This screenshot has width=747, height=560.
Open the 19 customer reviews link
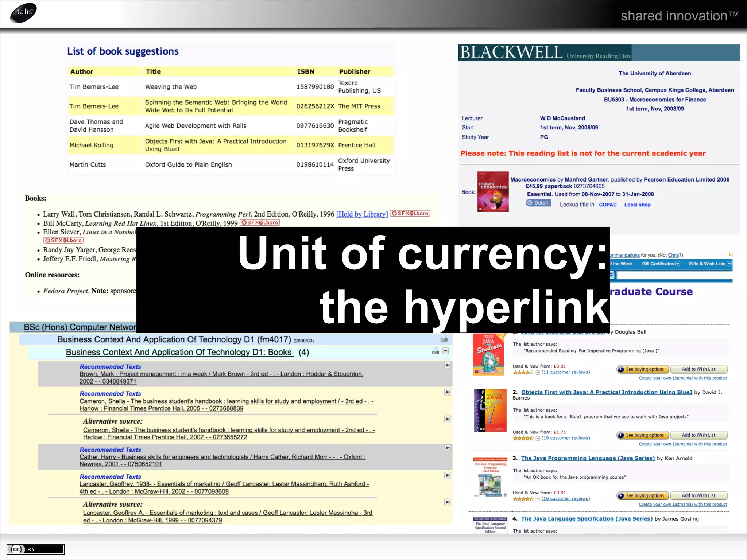(x=565, y=438)
